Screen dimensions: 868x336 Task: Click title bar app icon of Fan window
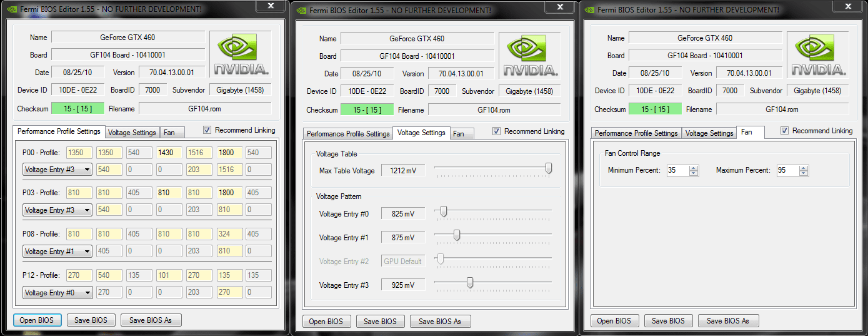click(589, 10)
